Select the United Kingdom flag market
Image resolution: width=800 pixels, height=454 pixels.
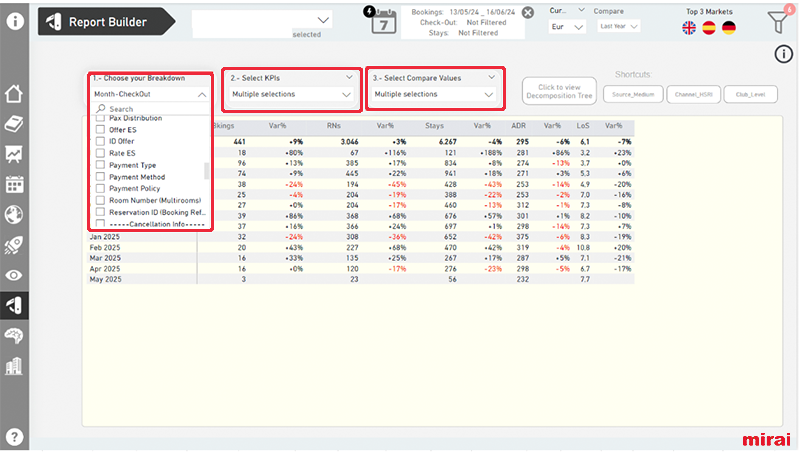(x=690, y=28)
